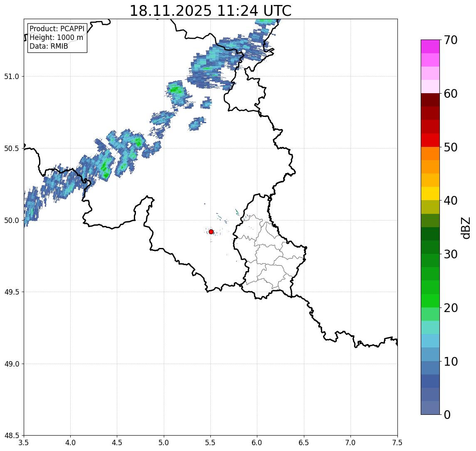Pick the turquoise segment in the colorbar
476x451 pixels.
pos(430,327)
